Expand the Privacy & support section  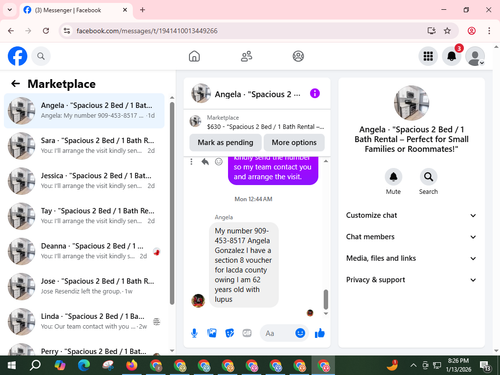(411, 280)
